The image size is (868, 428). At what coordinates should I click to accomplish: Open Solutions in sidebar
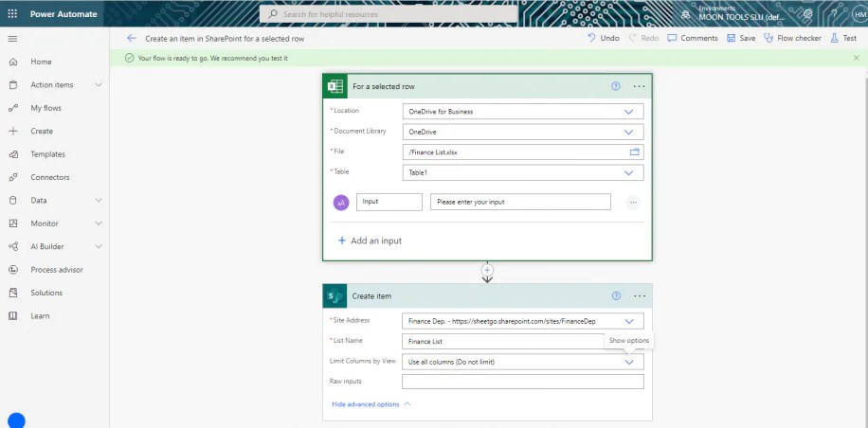pos(46,294)
